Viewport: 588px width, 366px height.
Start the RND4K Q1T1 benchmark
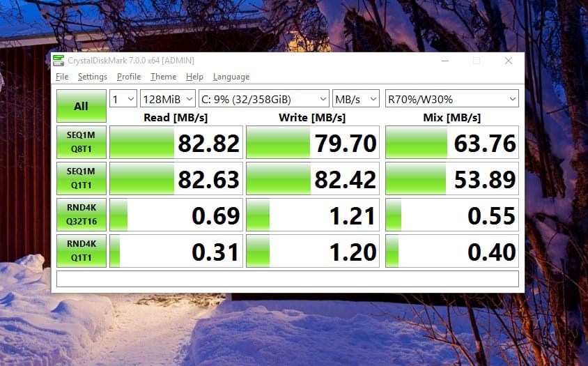click(82, 251)
